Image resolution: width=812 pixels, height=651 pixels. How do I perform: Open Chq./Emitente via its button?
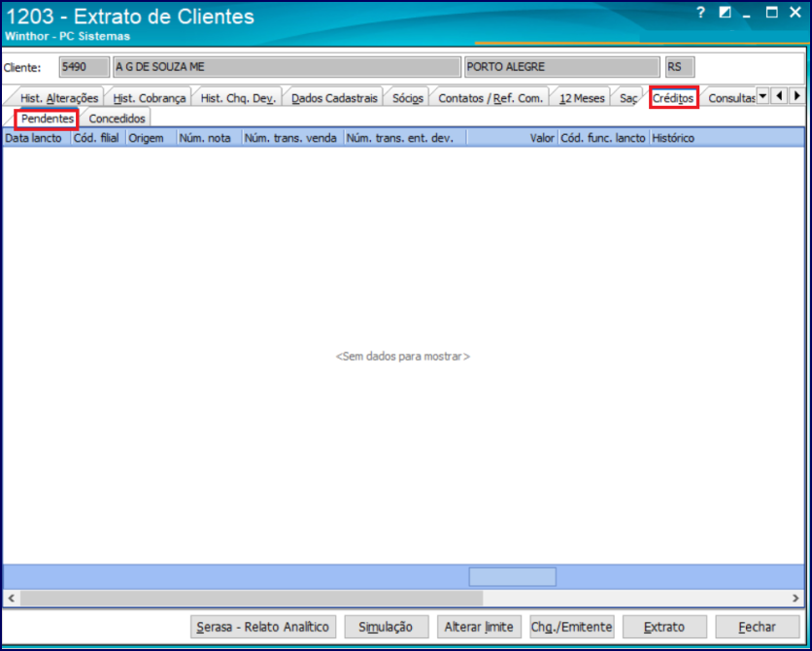point(572,627)
